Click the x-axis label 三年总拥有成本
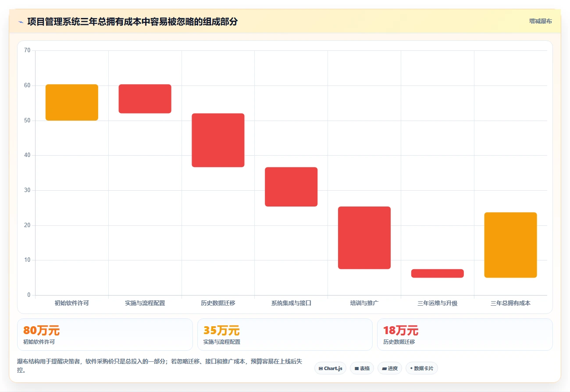 510,303
